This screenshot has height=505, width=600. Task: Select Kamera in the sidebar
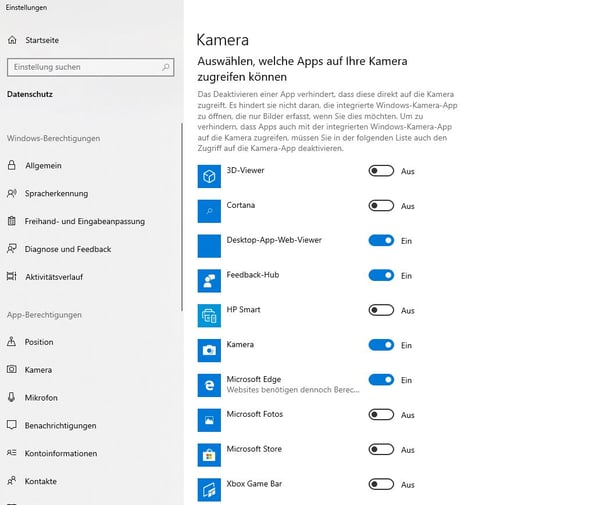tap(38, 370)
